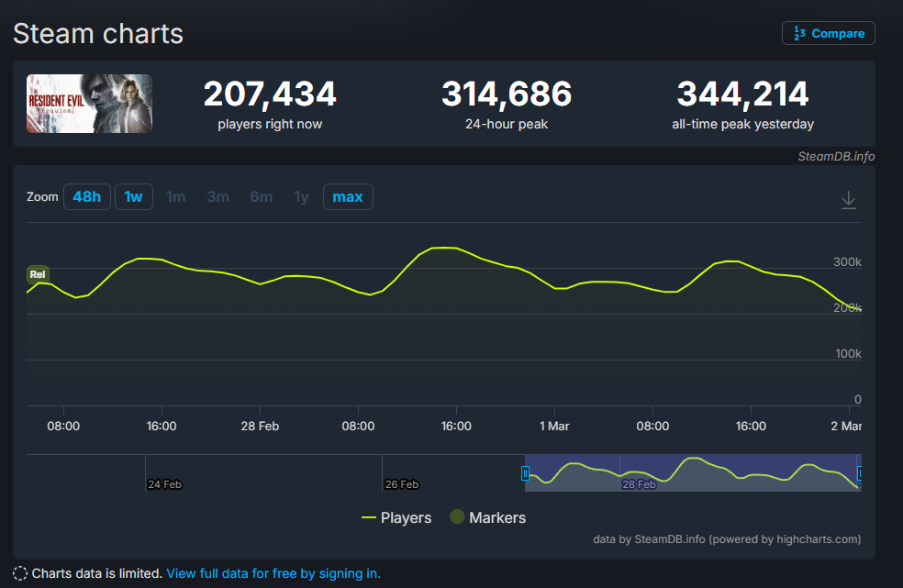The image size is (903, 588).
Task: Click the Compare button
Action: coord(828,33)
